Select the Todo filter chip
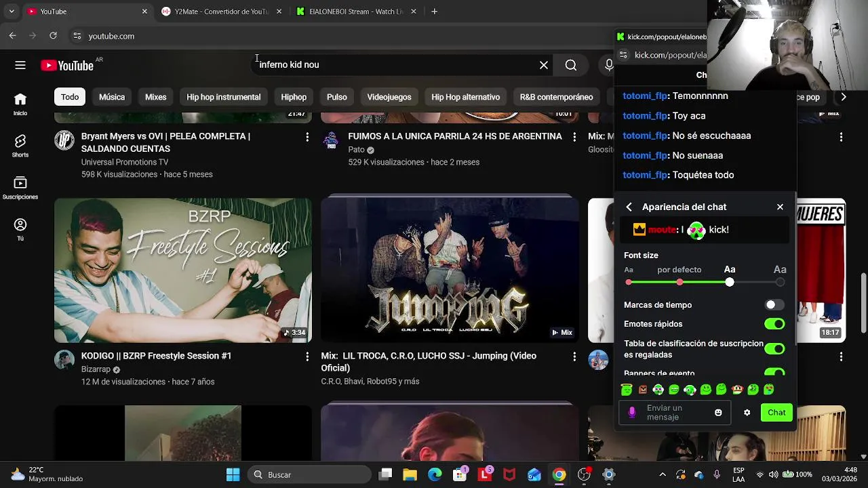Screen dimensions: 868x488 click(x=70, y=97)
